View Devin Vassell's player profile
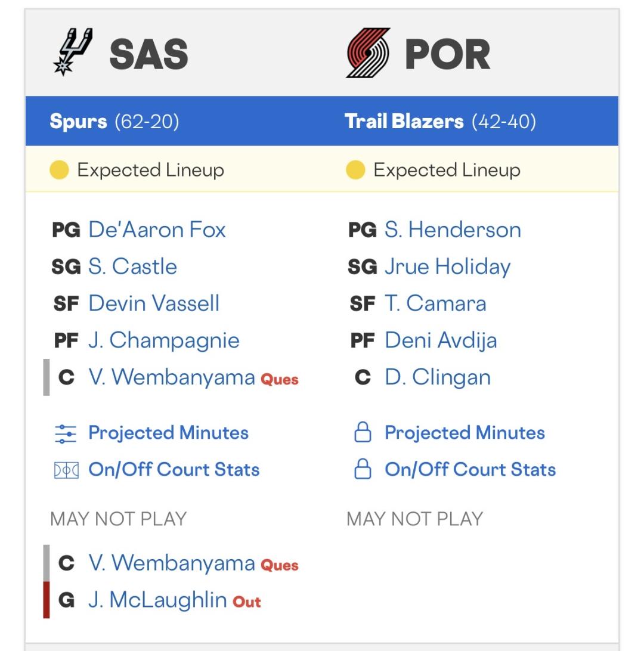This screenshot has width=644, height=651. [154, 303]
